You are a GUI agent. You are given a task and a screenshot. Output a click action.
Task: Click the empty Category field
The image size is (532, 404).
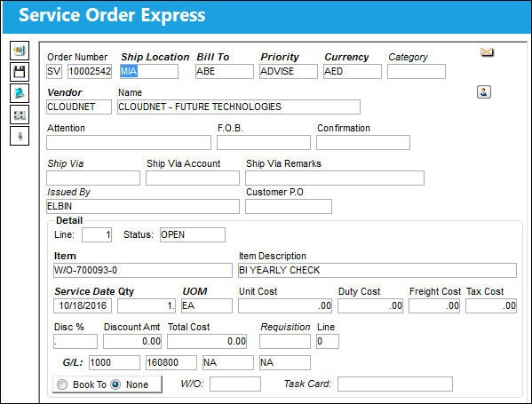click(417, 72)
